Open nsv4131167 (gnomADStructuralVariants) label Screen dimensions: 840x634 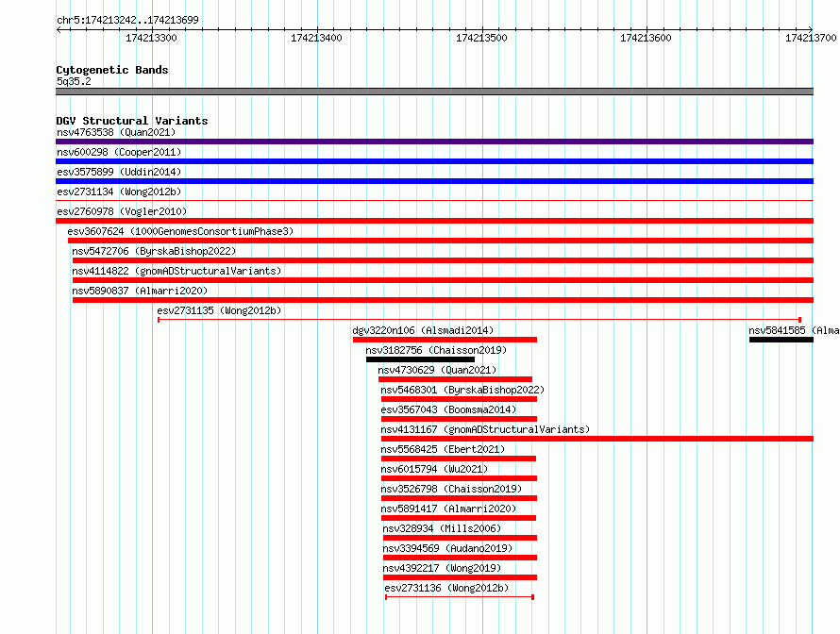(485, 429)
